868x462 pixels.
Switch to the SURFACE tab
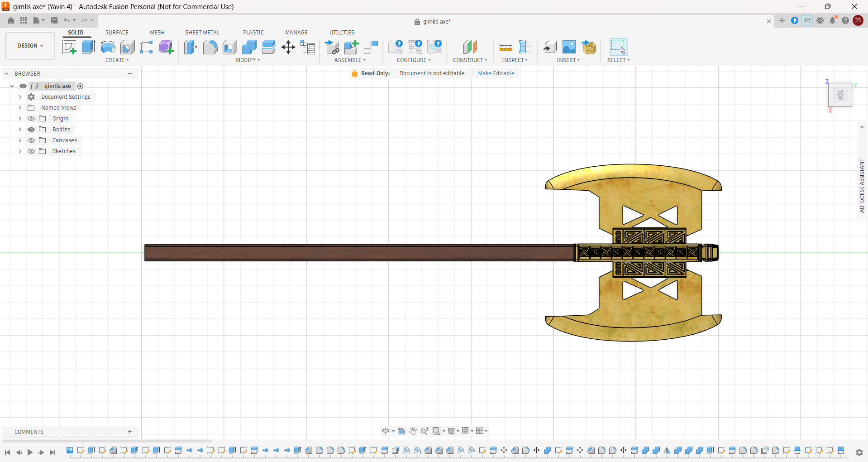click(117, 33)
